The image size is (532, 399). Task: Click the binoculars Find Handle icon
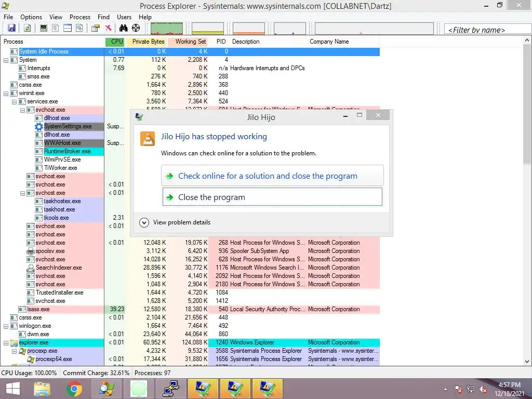(x=123, y=28)
